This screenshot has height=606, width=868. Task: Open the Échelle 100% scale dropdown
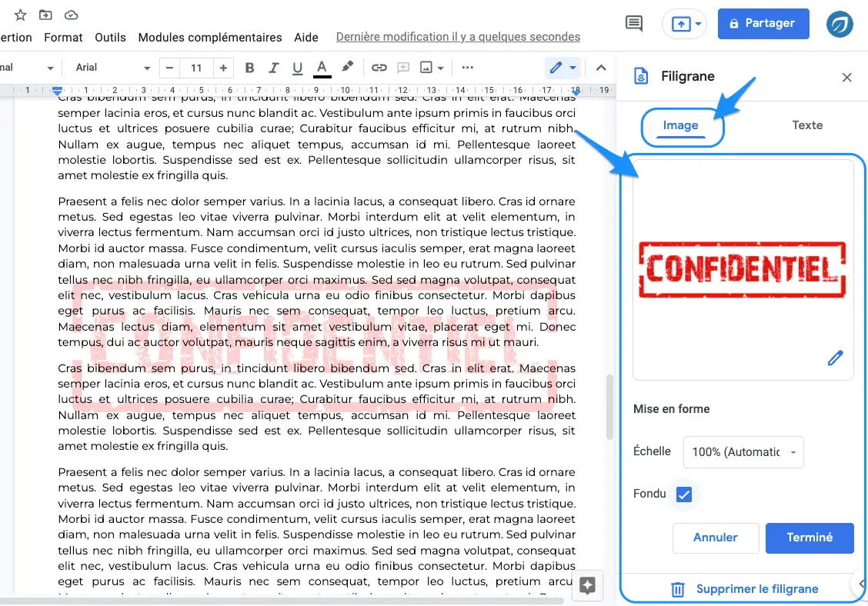(743, 452)
